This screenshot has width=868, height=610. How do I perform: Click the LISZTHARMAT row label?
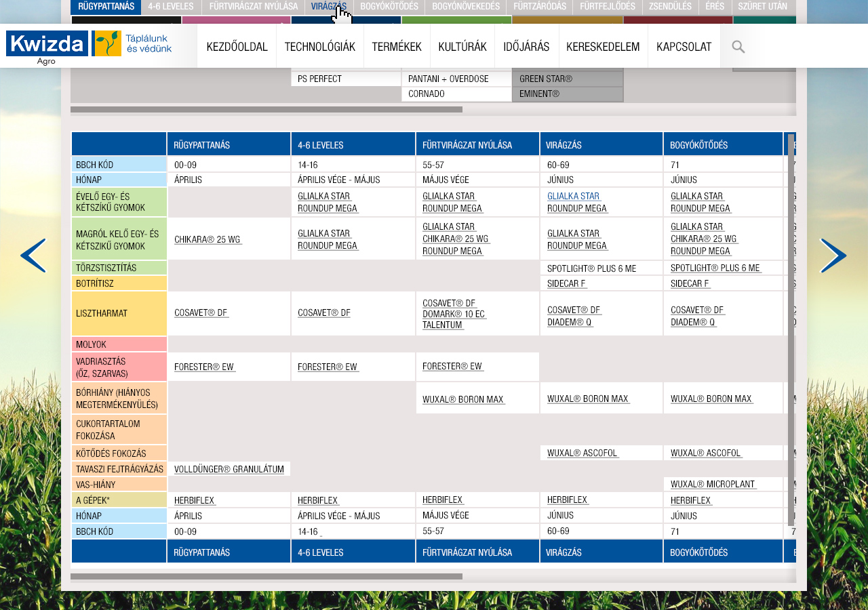tap(119, 313)
